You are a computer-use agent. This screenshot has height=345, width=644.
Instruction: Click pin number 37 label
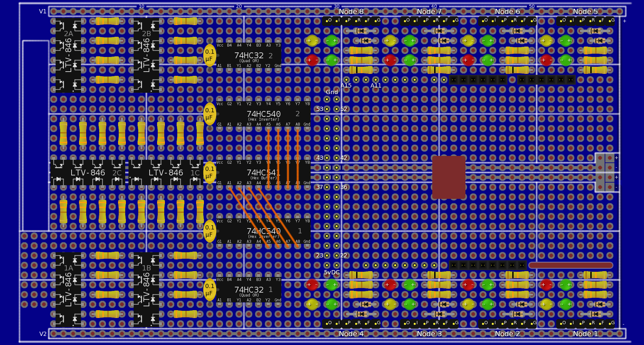click(320, 187)
